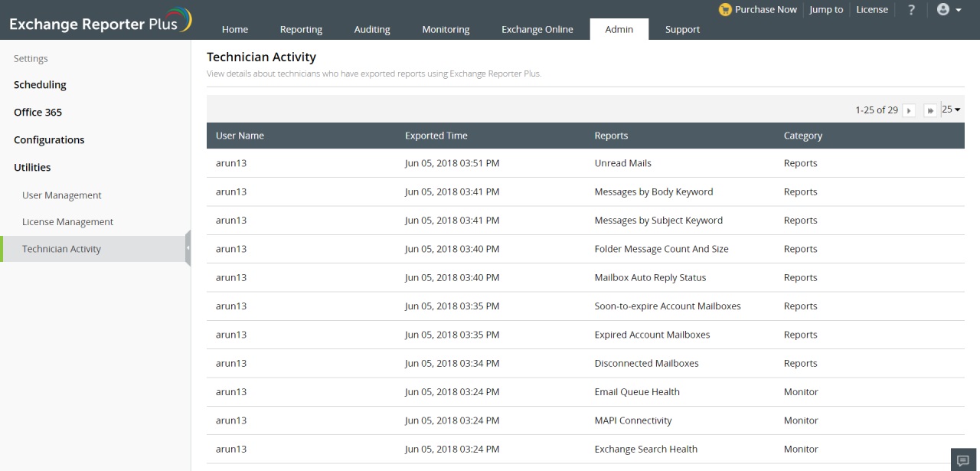Select the Admin tab
The height and width of the screenshot is (471, 980).
pyautogui.click(x=619, y=29)
